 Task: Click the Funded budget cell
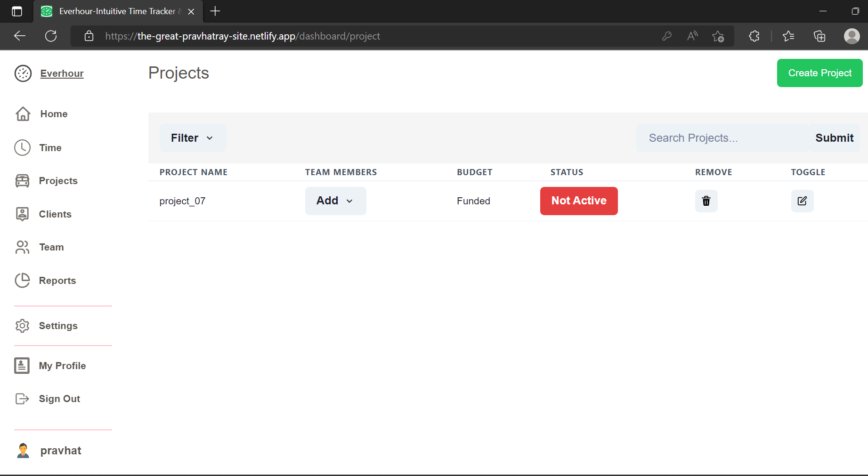tap(473, 201)
